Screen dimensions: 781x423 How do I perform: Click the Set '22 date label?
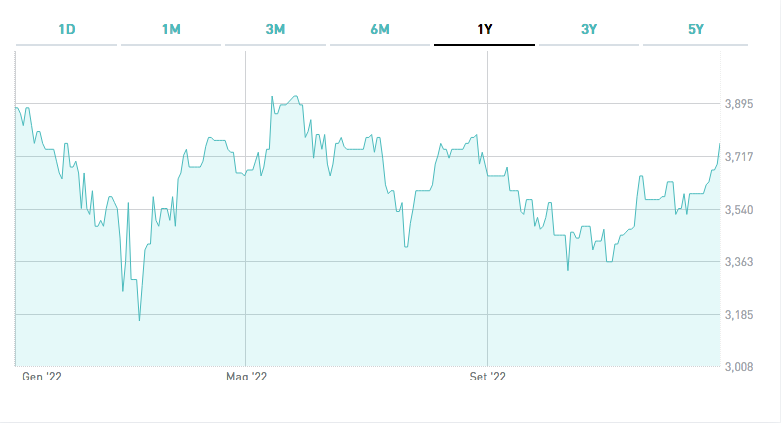click(487, 377)
